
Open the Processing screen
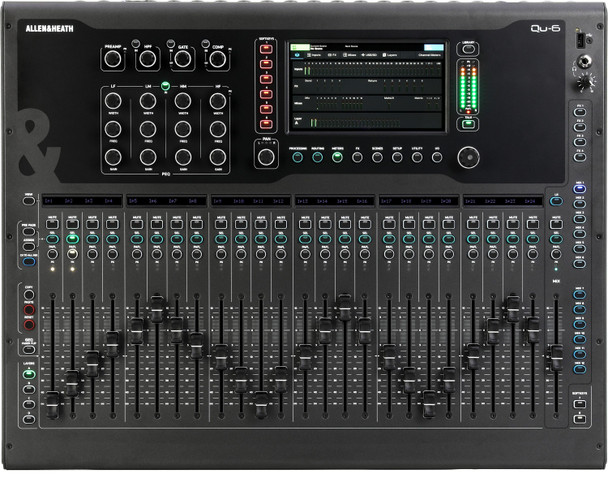click(297, 157)
